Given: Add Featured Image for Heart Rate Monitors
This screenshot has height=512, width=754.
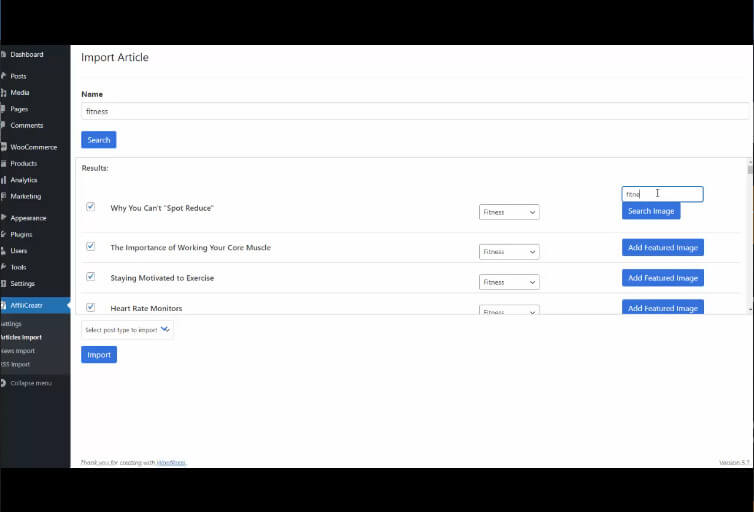Looking at the screenshot, I should (x=663, y=307).
